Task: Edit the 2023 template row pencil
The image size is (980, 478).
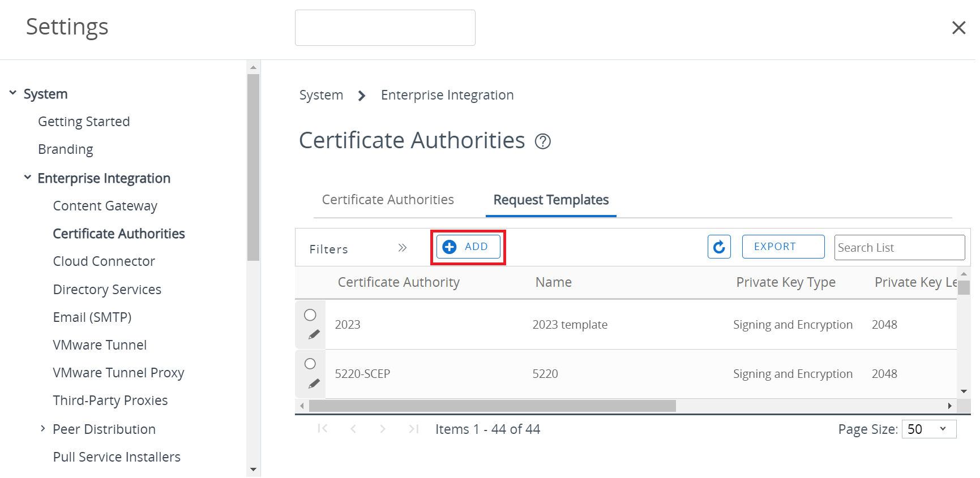Action: (x=314, y=335)
